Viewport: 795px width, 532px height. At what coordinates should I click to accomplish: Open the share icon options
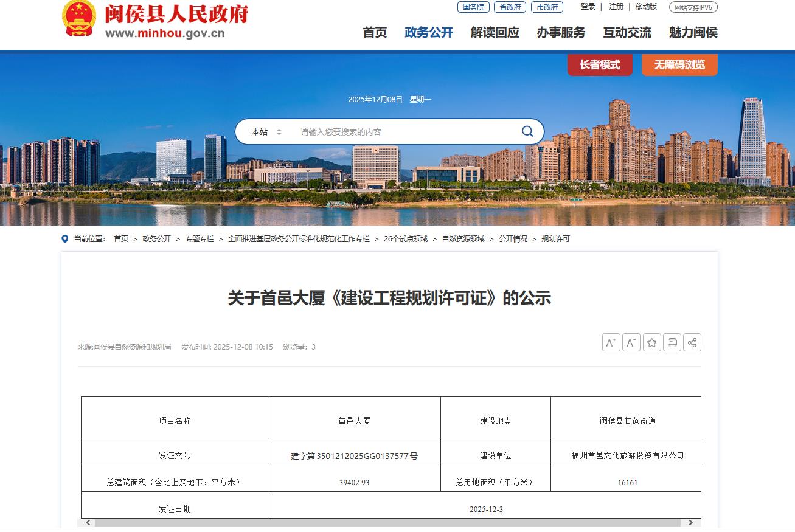point(692,343)
